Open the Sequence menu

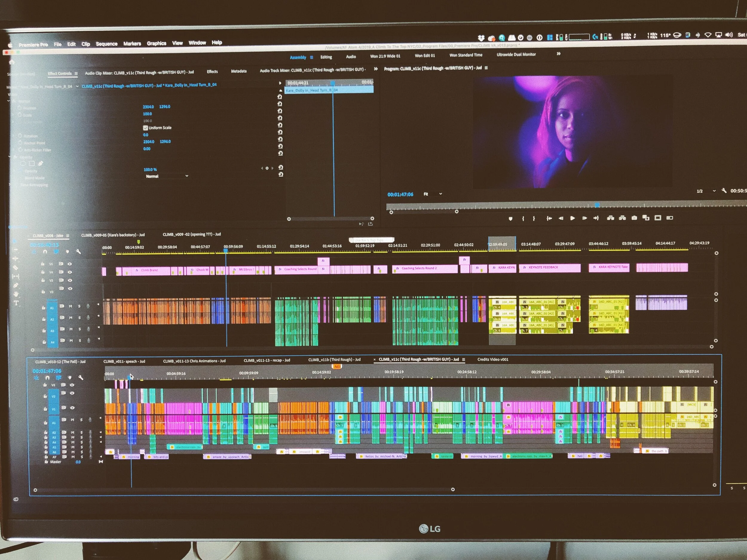(x=106, y=44)
